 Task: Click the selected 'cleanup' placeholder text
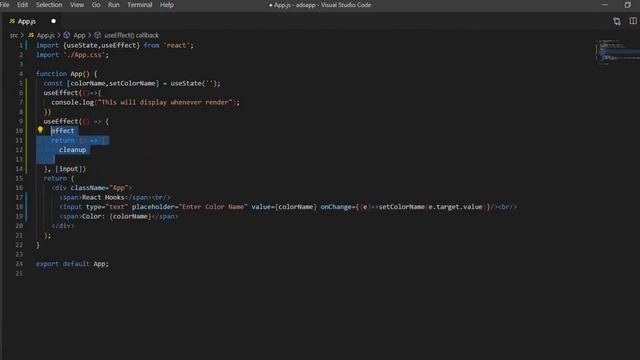(x=73, y=150)
